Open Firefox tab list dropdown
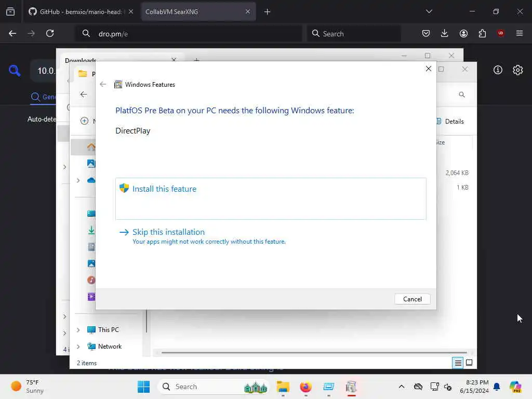This screenshot has height=399, width=532. coord(429,11)
